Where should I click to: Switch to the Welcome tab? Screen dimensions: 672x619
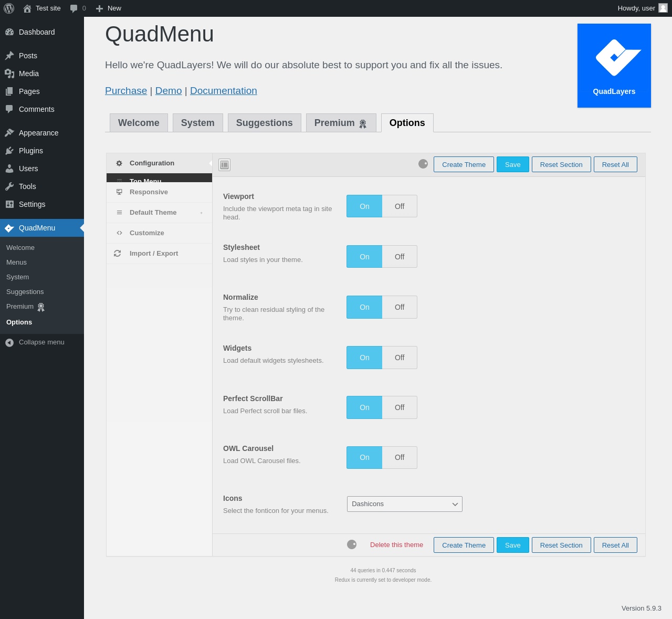pyautogui.click(x=139, y=123)
